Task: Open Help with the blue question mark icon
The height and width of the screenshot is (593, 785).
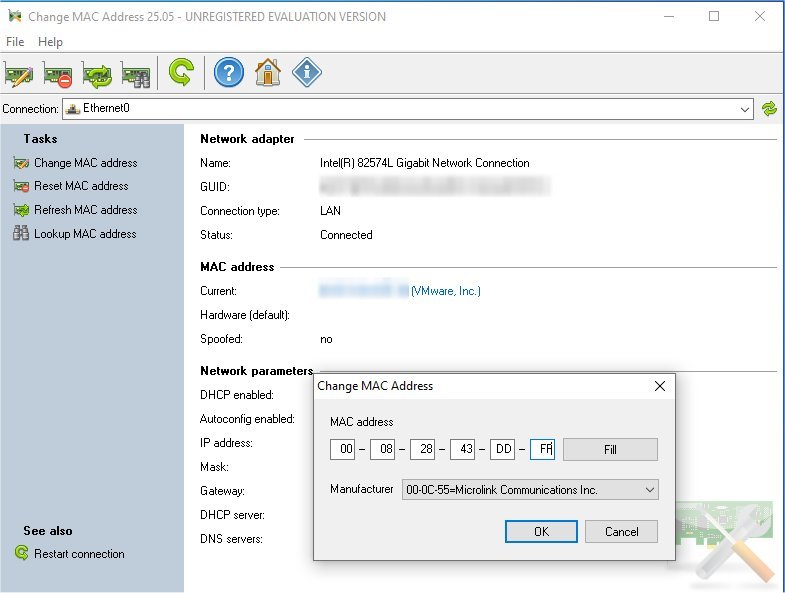Action: click(229, 73)
